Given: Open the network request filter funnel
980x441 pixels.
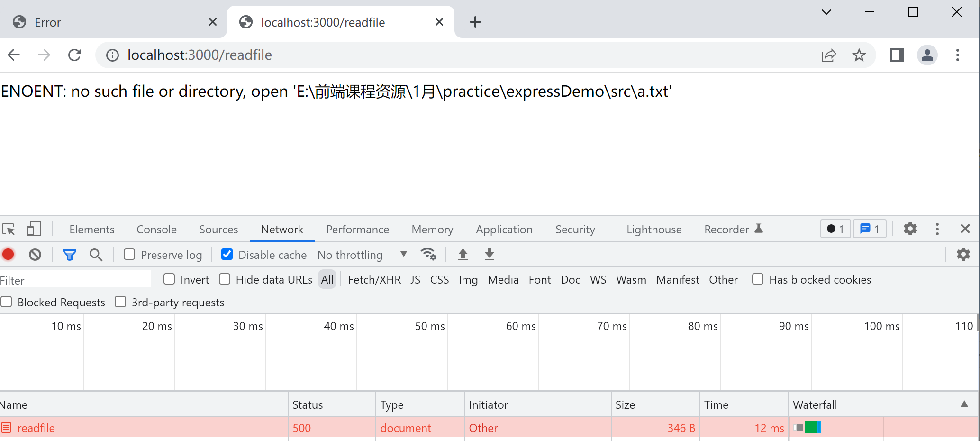Looking at the screenshot, I should pyautogui.click(x=70, y=255).
